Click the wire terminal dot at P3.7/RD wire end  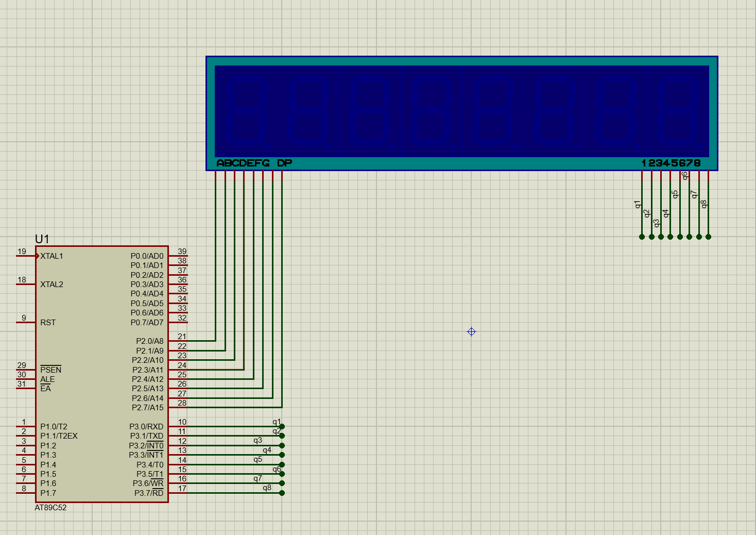(282, 493)
